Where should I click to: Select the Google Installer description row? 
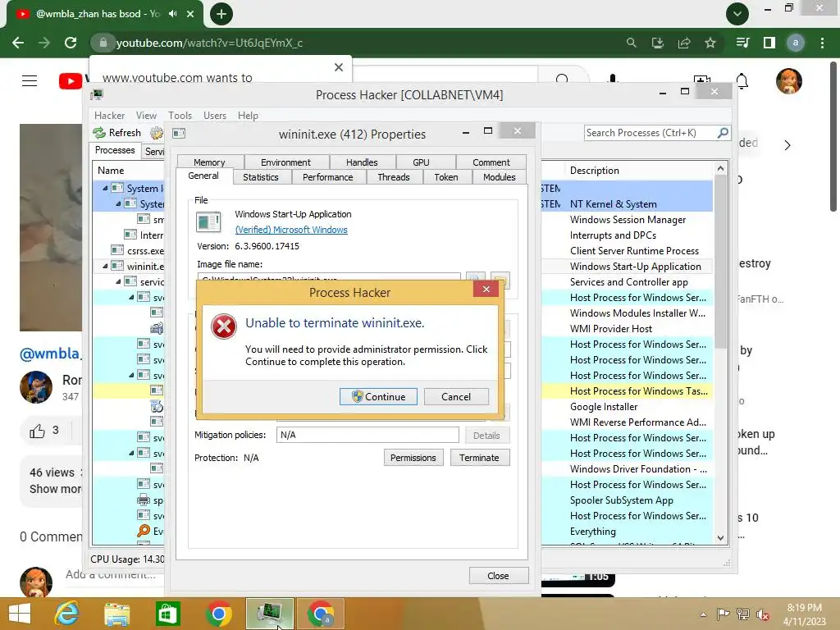604,407
